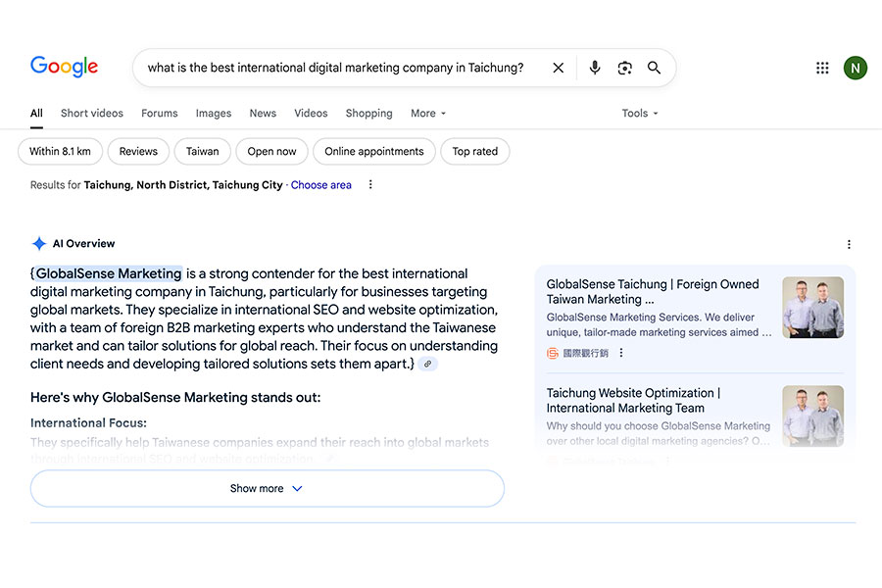
Task: Click the Choose area link
Action: point(320,185)
